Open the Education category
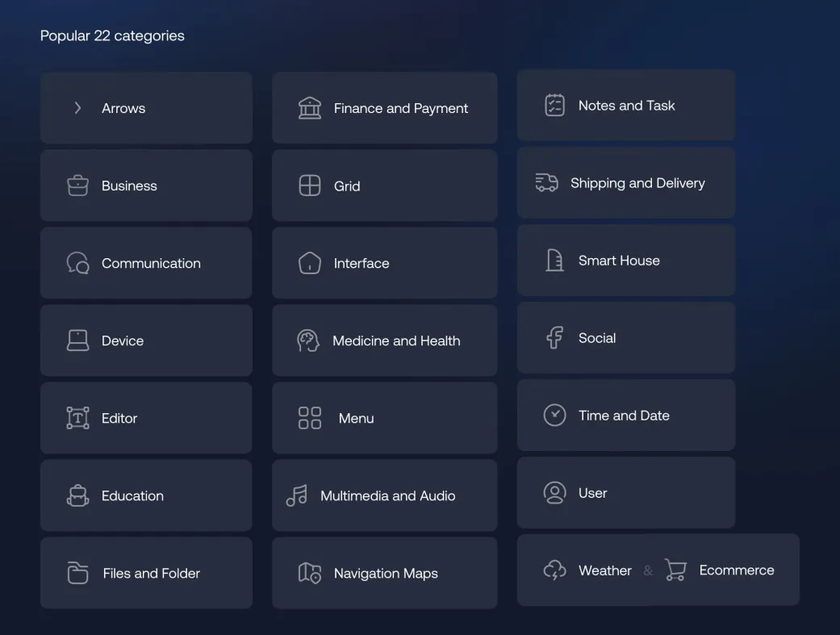This screenshot has height=635, width=840. (146, 495)
